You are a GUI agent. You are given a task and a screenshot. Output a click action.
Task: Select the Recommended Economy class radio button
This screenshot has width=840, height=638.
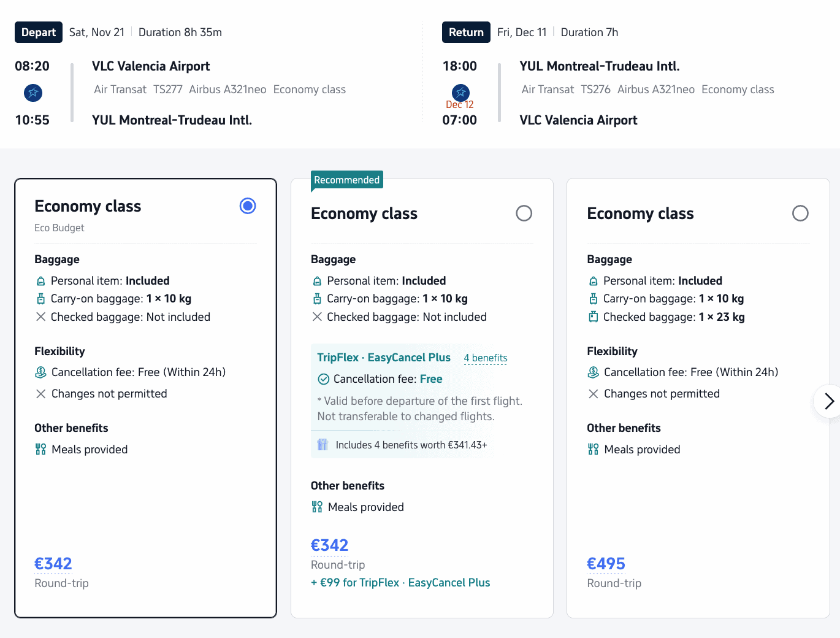pos(524,213)
